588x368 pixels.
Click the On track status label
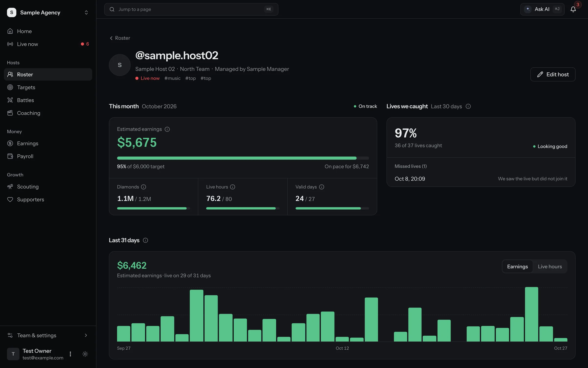pyautogui.click(x=365, y=106)
